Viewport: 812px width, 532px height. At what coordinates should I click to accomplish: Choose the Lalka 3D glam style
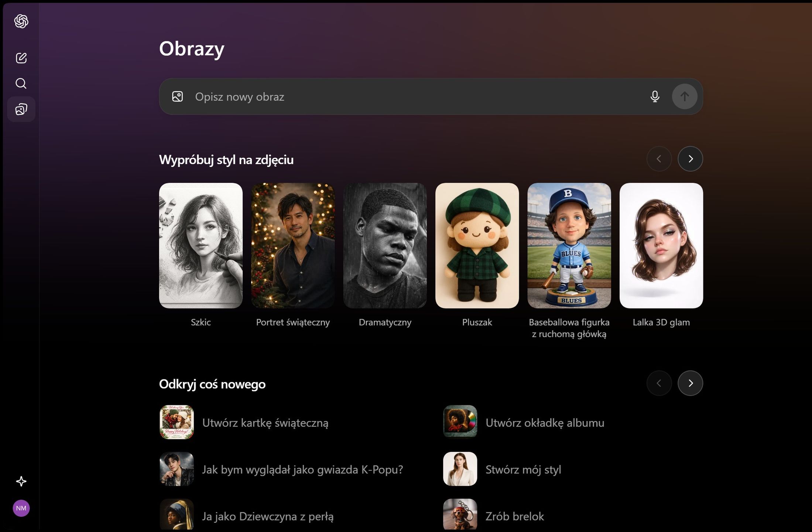point(661,246)
